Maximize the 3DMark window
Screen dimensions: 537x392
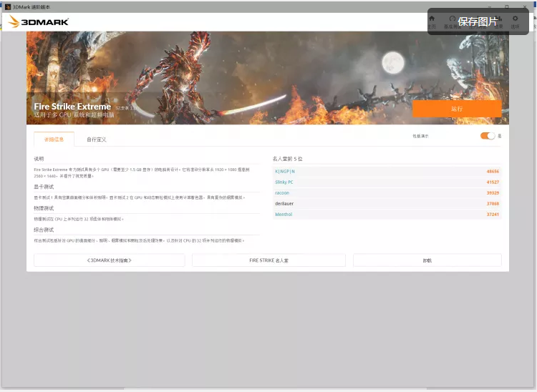(x=507, y=7)
